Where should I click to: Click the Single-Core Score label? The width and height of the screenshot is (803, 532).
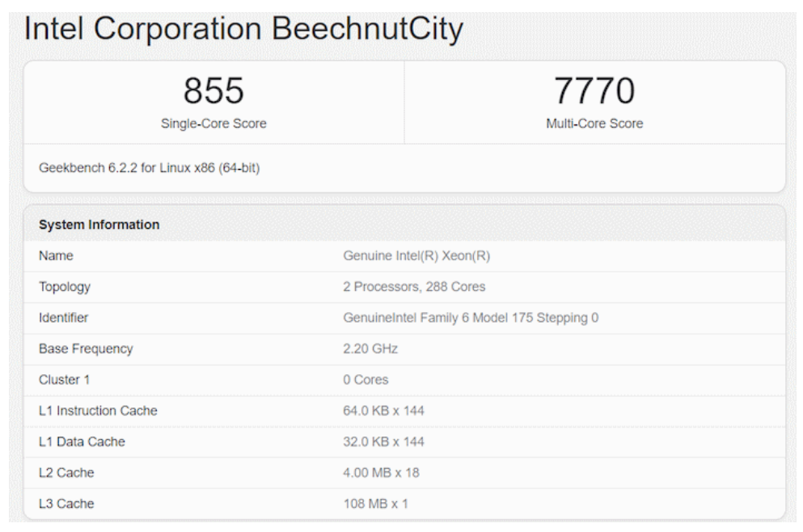coord(213,124)
